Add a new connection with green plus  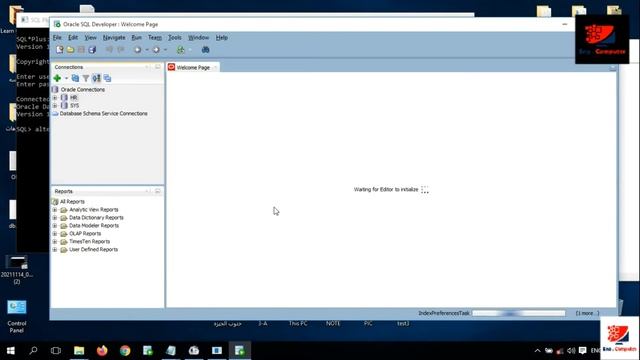point(57,78)
